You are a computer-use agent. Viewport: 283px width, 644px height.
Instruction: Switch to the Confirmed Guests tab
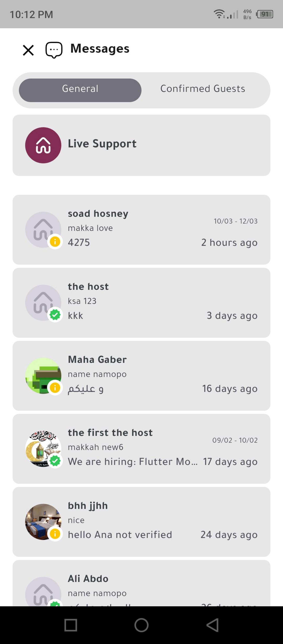(203, 89)
